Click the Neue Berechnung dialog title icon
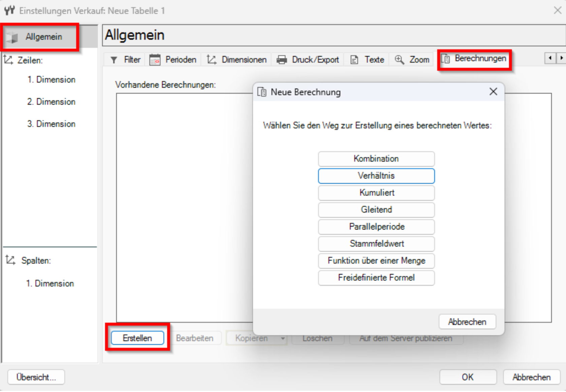This screenshot has height=392, width=566. [x=262, y=92]
